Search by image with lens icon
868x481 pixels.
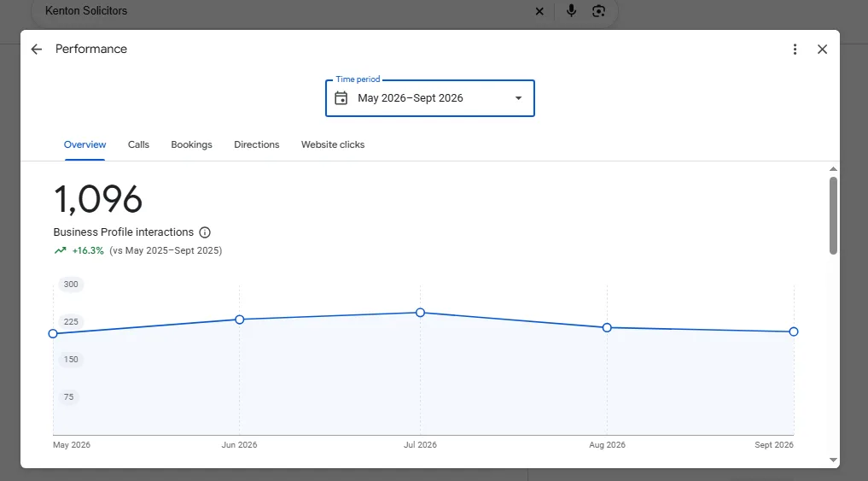click(x=598, y=10)
